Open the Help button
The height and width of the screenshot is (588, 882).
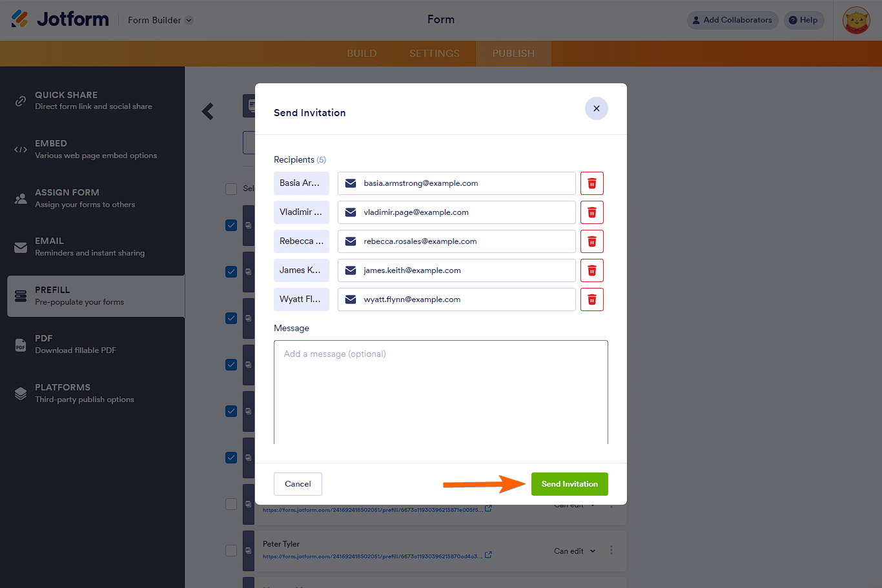804,20
